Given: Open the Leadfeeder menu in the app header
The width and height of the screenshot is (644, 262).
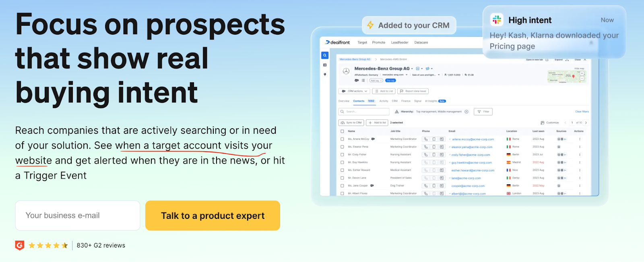Looking at the screenshot, I should point(400,42).
